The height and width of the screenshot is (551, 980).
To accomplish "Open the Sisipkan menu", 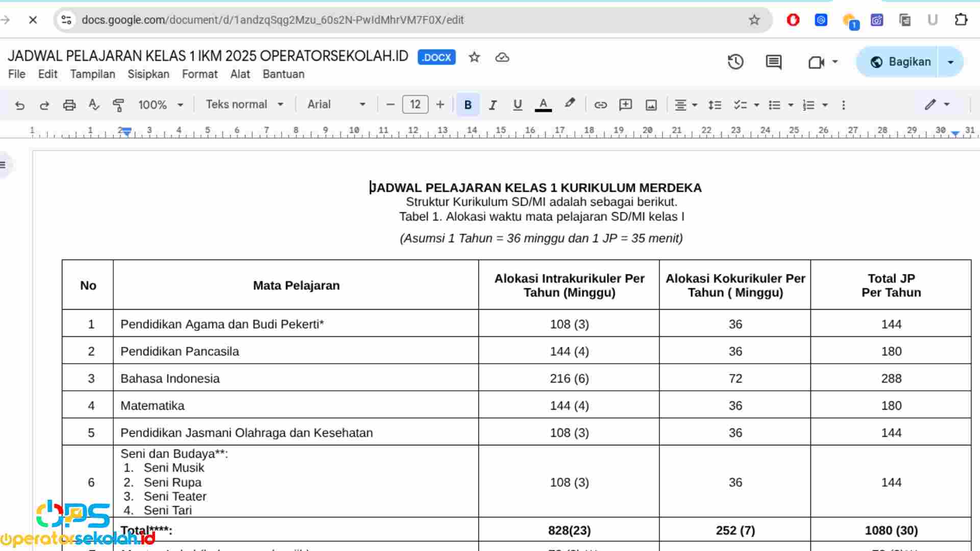I will [149, 74].
